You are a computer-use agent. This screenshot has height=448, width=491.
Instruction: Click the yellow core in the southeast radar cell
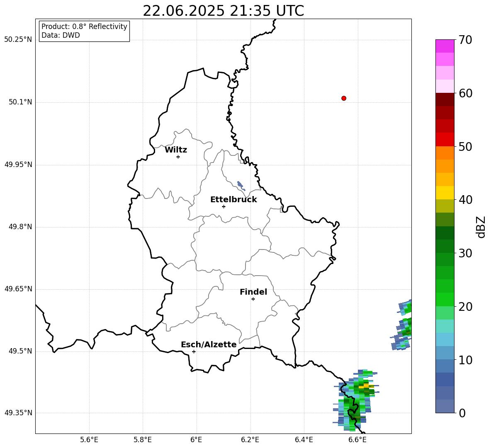366,386
